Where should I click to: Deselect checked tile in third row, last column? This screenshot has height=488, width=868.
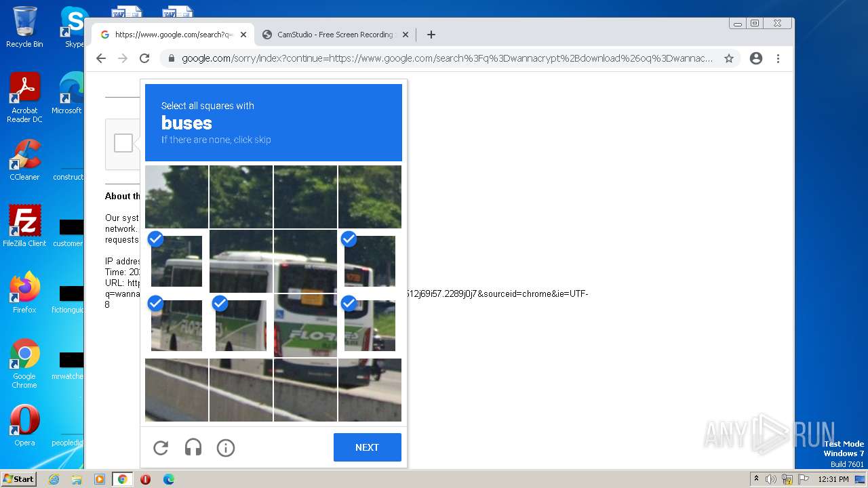370,325
